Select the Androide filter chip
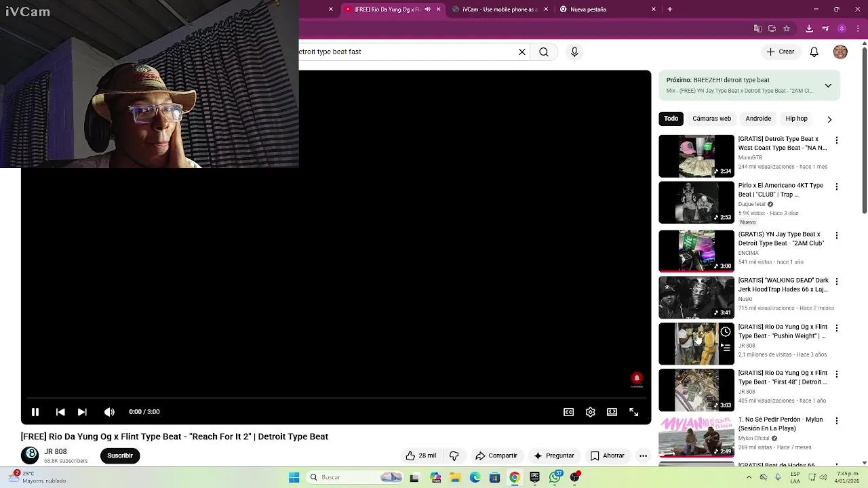 [x=758, y=119]
